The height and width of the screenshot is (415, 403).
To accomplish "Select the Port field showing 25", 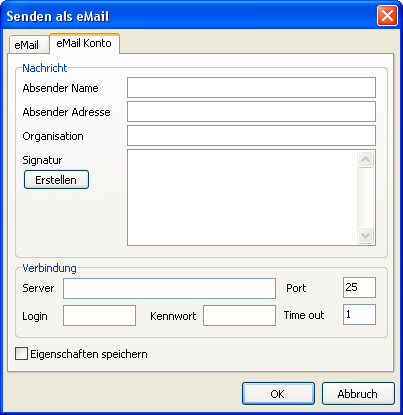I will click(x=359, y=287).
